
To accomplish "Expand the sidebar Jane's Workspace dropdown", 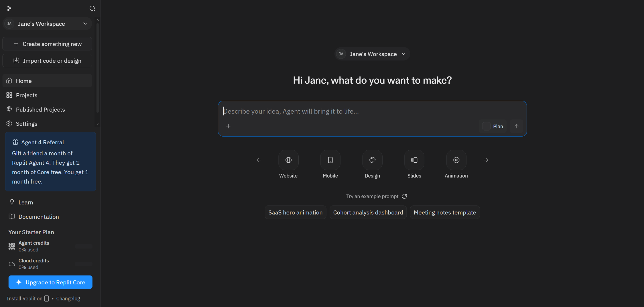I will (47, 24).
